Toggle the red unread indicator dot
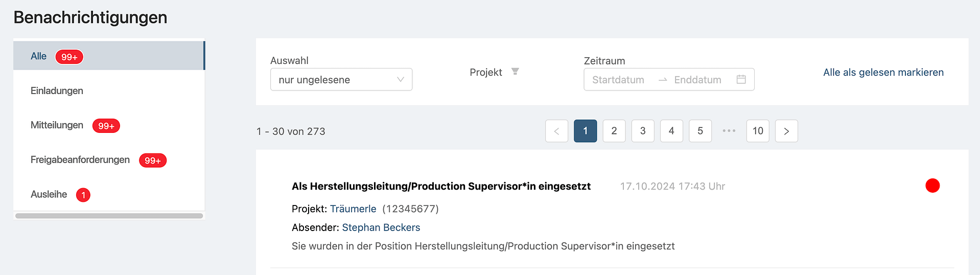Screen dimensions: 980x275 [x=932, y=186]
